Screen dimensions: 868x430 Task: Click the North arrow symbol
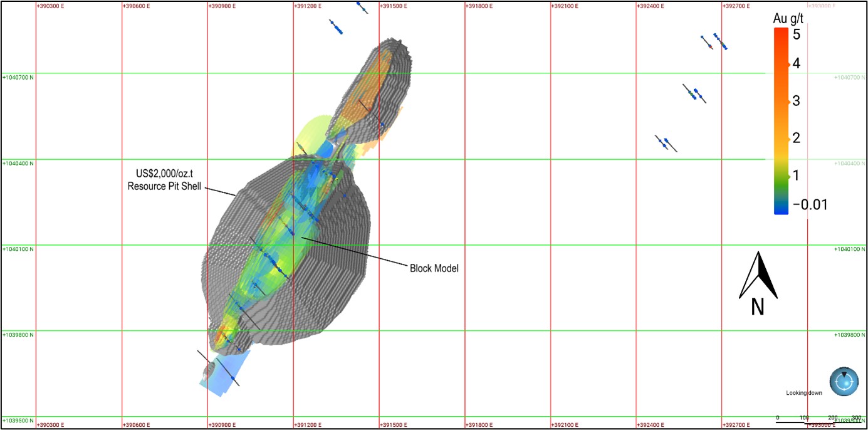pos(758,276)
